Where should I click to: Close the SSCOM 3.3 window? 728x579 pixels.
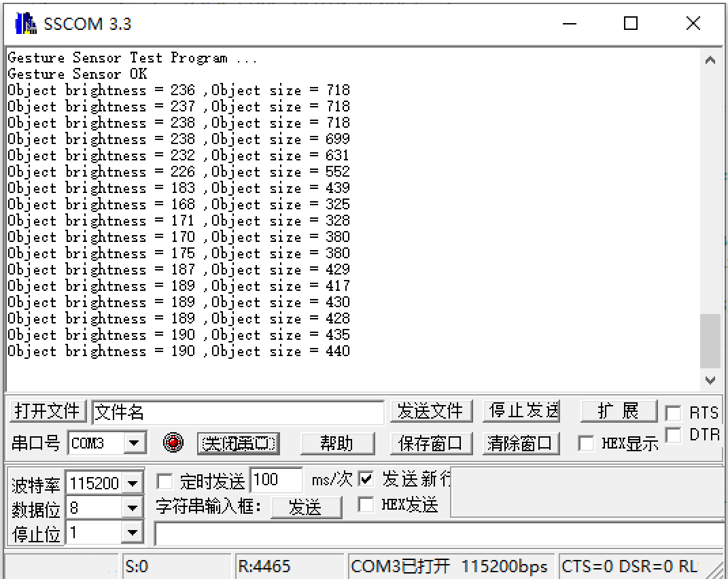693,23
